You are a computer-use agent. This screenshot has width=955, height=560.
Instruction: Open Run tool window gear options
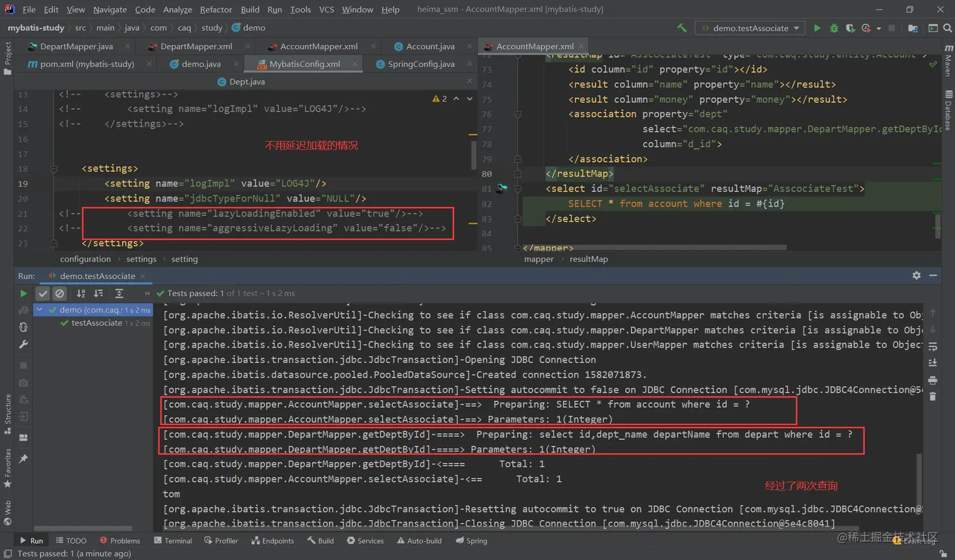pos(916,275)
